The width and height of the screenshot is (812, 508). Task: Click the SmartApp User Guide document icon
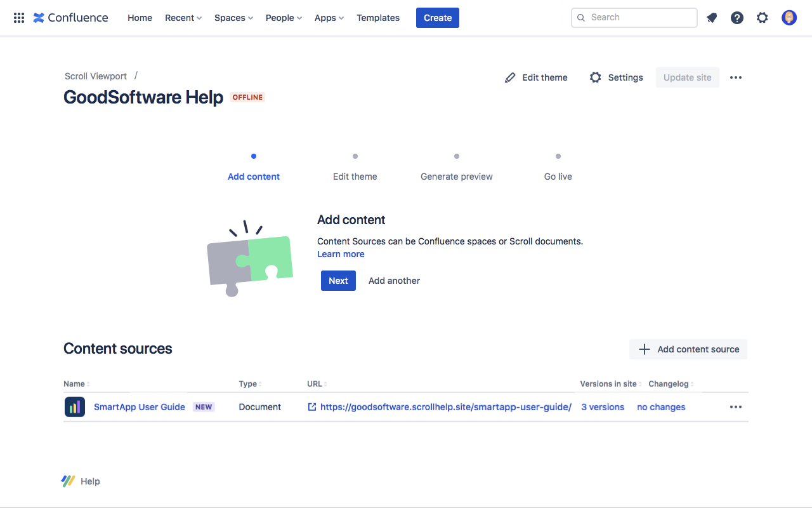coord(75,407)
